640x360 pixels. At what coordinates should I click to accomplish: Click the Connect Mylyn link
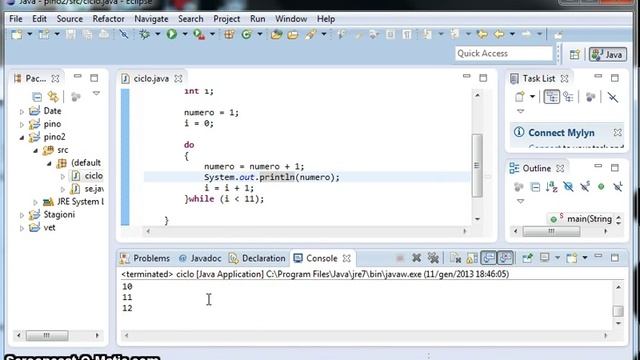click(x=561, y=133)
